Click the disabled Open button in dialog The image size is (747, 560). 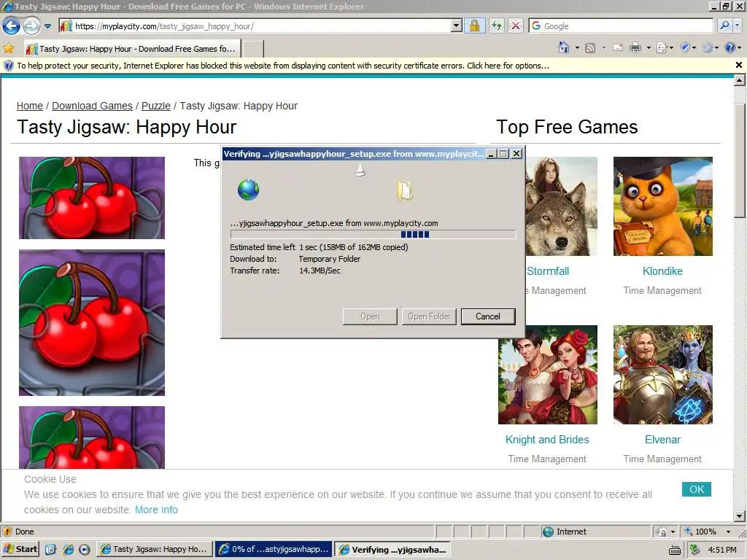pos(370,316)
